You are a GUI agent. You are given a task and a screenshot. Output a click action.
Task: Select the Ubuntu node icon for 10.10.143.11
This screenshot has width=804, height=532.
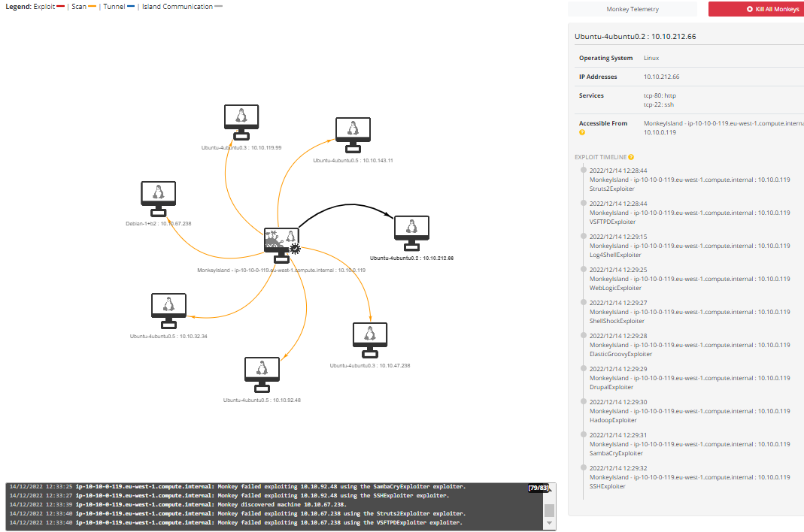point(353,135)
